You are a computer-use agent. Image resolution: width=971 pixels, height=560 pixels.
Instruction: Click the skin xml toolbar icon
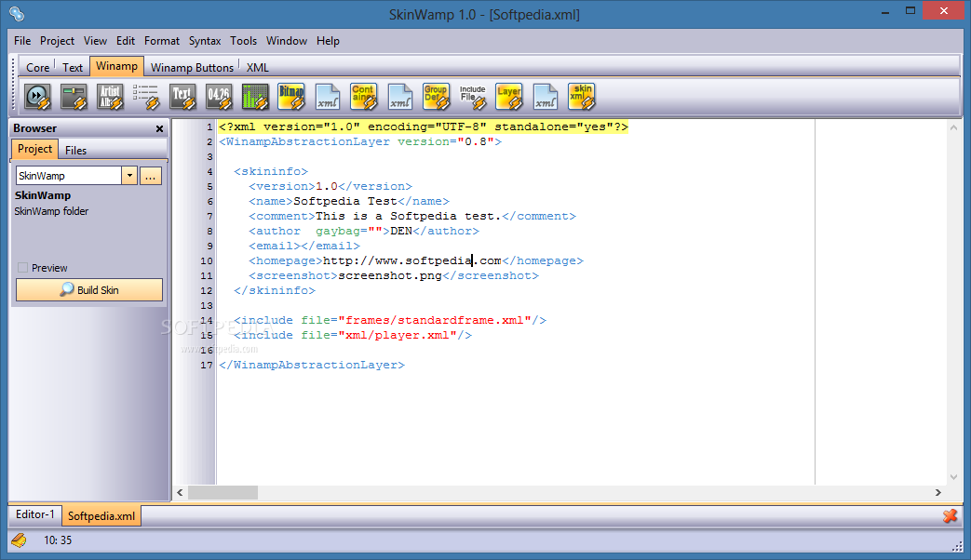click(582, 97)
